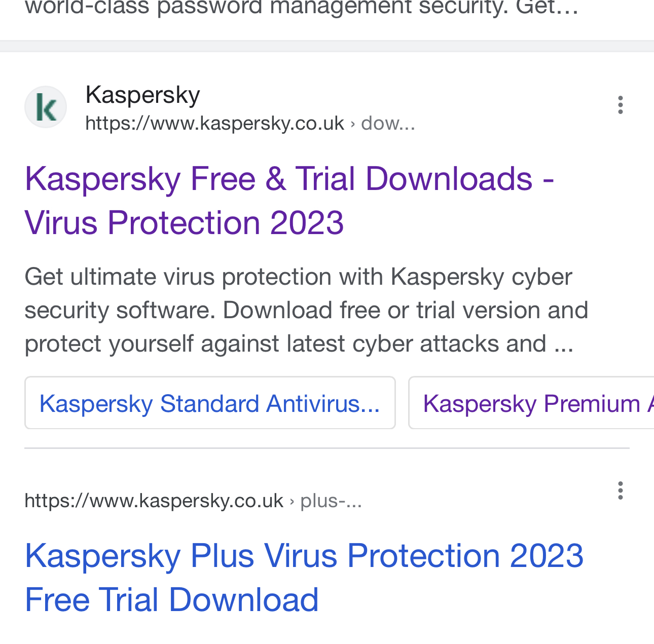Viewport: 654px width, 644px height.
Task: Click the Kaspersky green 'k' favicon
Action: coord(46,107)
